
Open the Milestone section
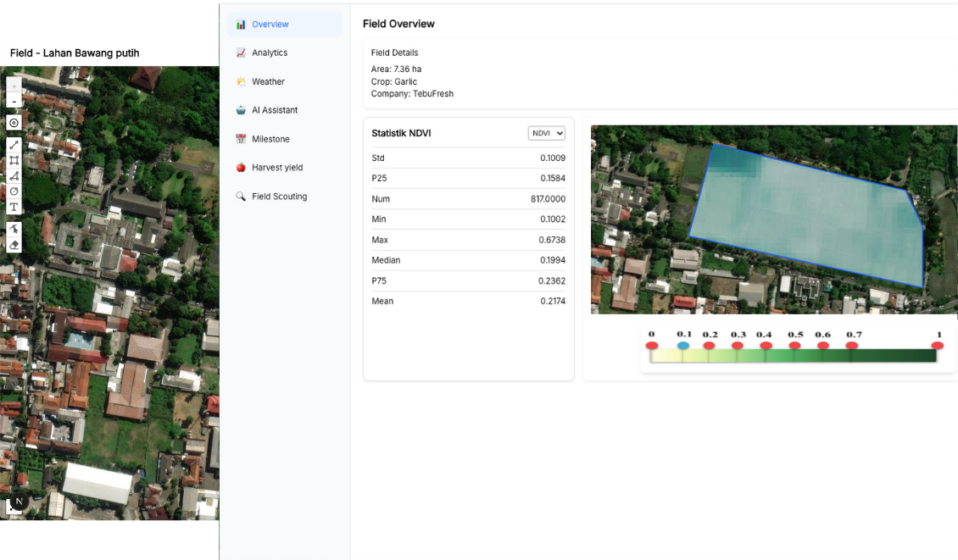270,139
